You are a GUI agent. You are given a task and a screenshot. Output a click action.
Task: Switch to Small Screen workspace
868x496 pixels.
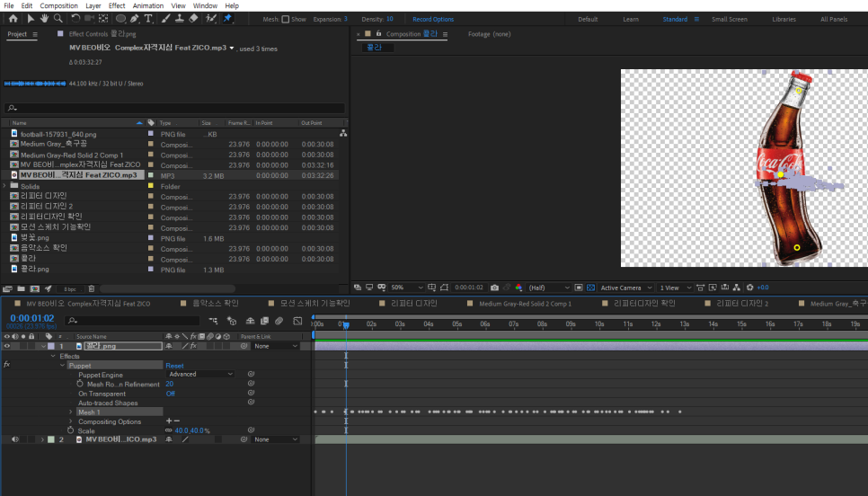tap(729, 20)
